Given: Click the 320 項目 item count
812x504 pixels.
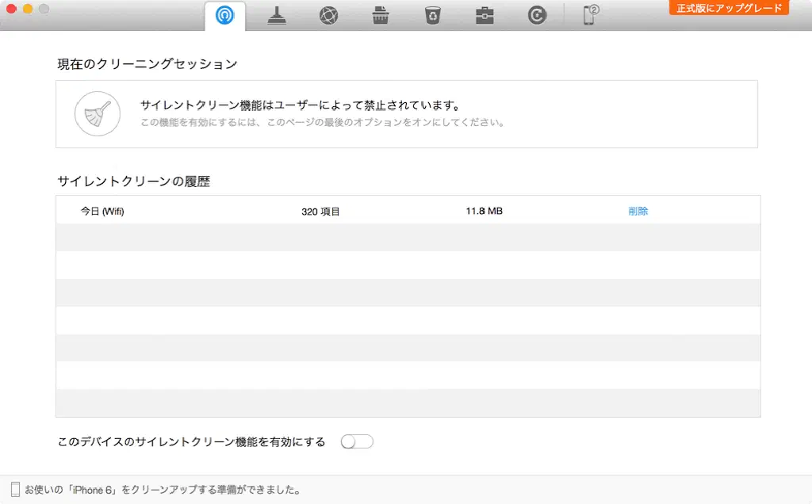Looking at the screenshot, I should pos(320,212).
